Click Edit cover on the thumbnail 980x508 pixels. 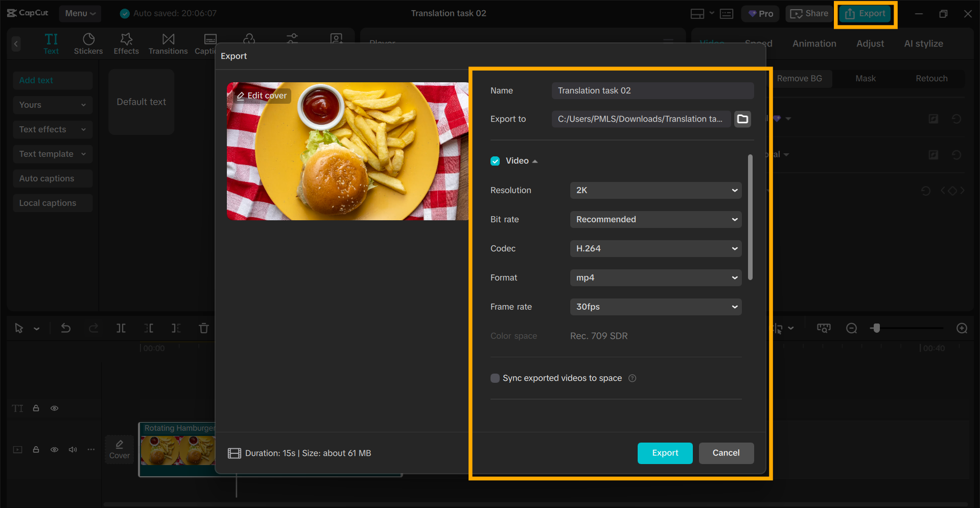(262, 96)
